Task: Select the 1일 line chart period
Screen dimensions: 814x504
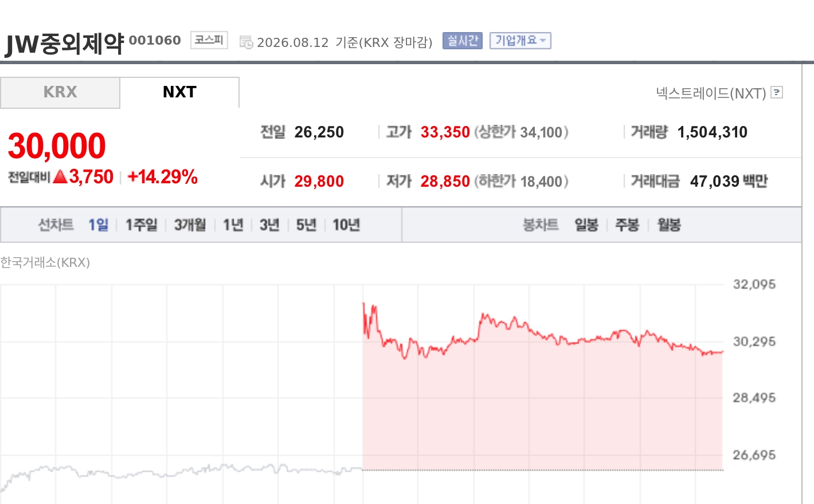Action: pyautogui.click(x=98, y=225)
